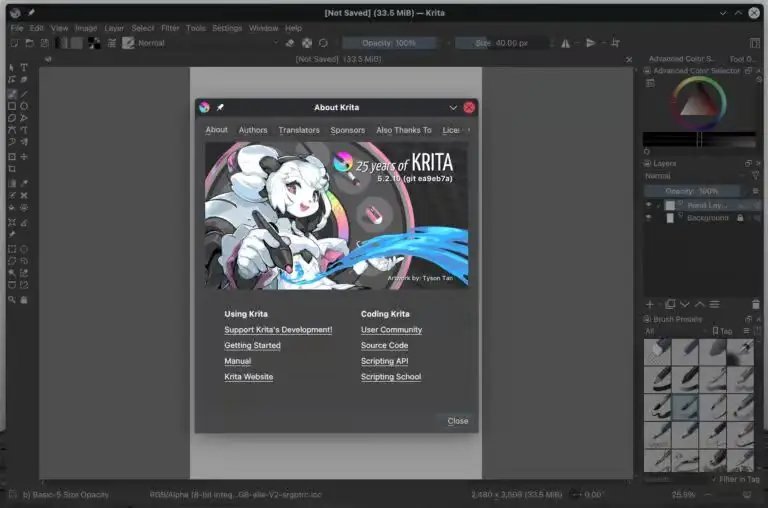This screenshot has height=508, width=768.
Task: Reload the original brush preset
Action: [323, 43]
